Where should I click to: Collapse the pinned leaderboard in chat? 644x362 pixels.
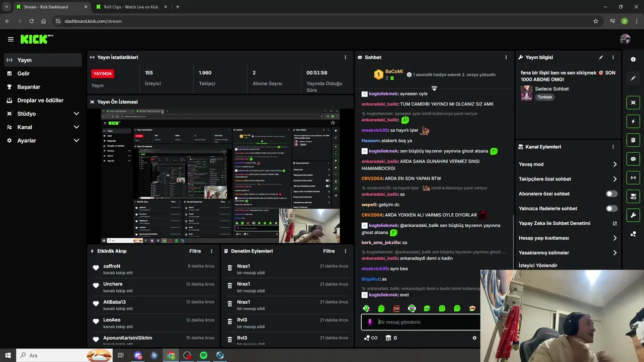point(434,88)
